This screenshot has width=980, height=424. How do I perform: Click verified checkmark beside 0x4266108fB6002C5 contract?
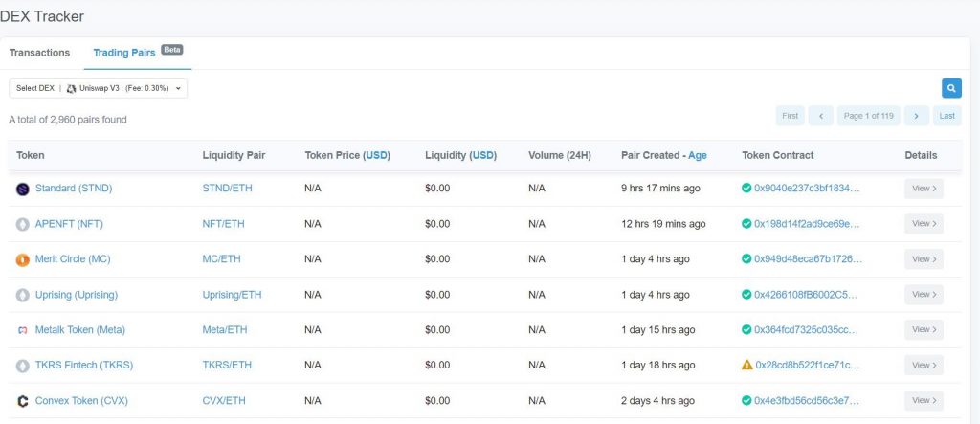[x=746, y=294]
